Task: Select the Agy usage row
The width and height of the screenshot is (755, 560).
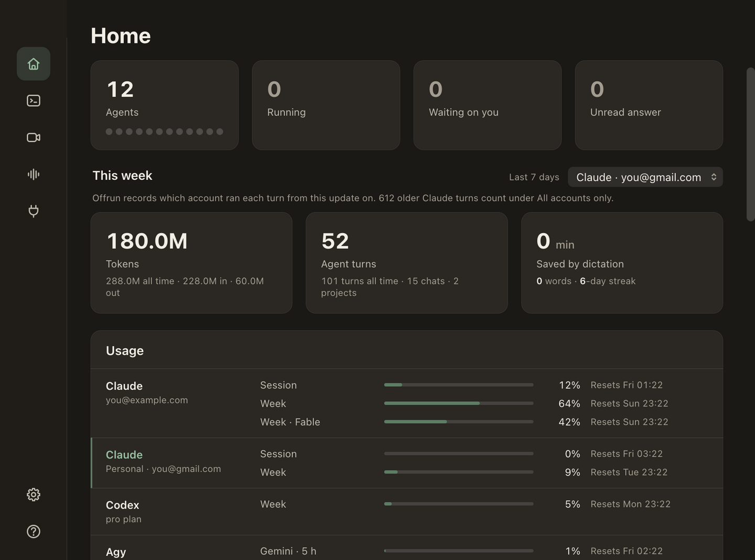Action: (x=407, y=548)
